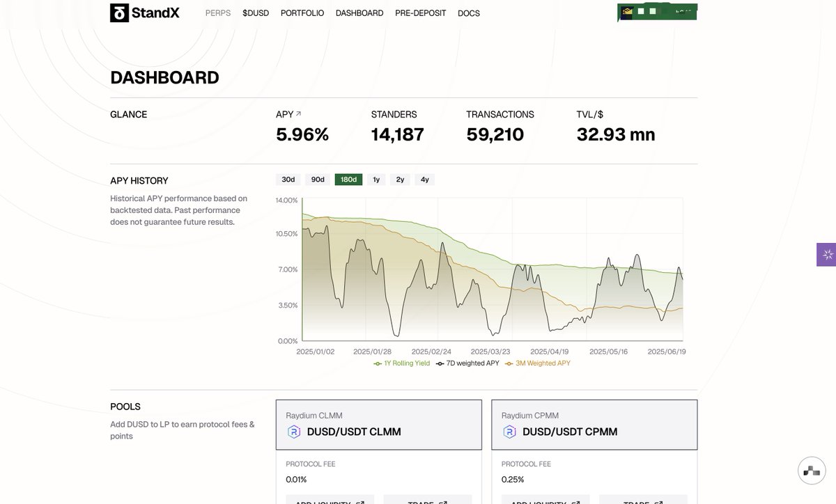Click the POOLS section label
The width and height of the screenshot is (836, 504).
pos(125,407)
